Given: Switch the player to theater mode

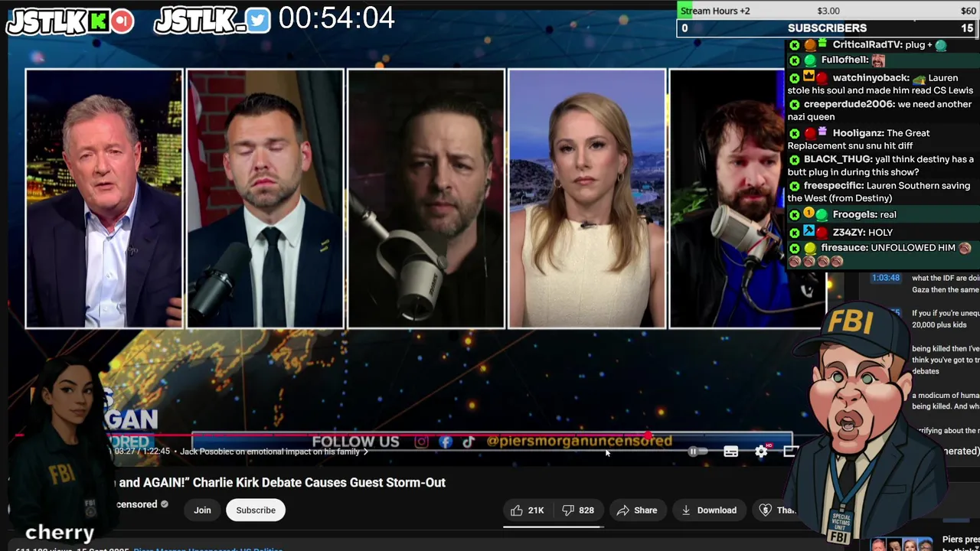Looking at the screenshot, I should tap(790, 452).
